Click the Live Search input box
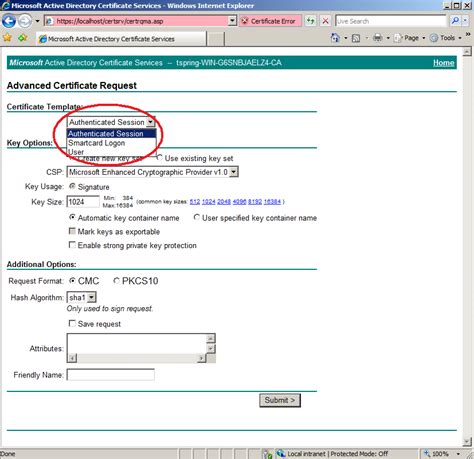474x459 pixels. (x=390, y=21)
